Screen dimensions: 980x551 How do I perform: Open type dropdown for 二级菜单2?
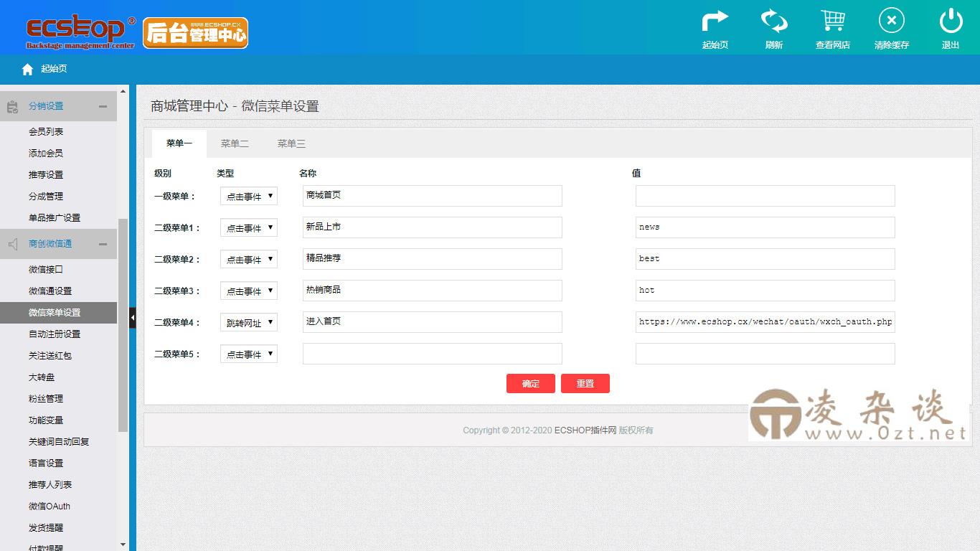[x=249, y=259]
